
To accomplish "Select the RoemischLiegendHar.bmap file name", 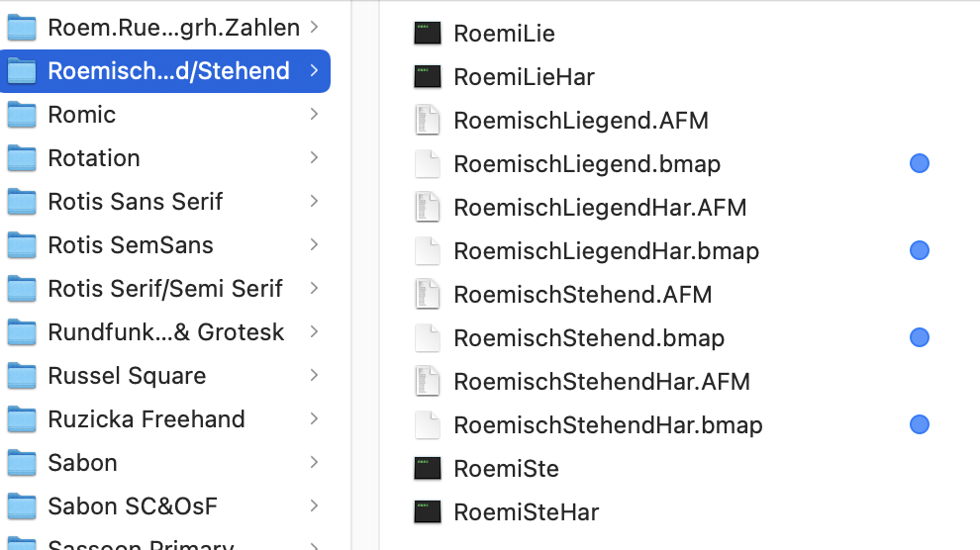I will pyautogui.click(x=606, y=251).
